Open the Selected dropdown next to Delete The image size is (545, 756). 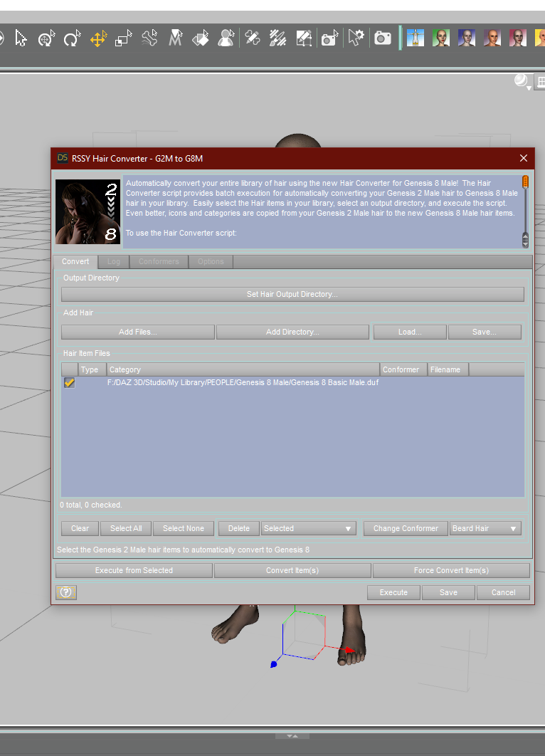308,528
